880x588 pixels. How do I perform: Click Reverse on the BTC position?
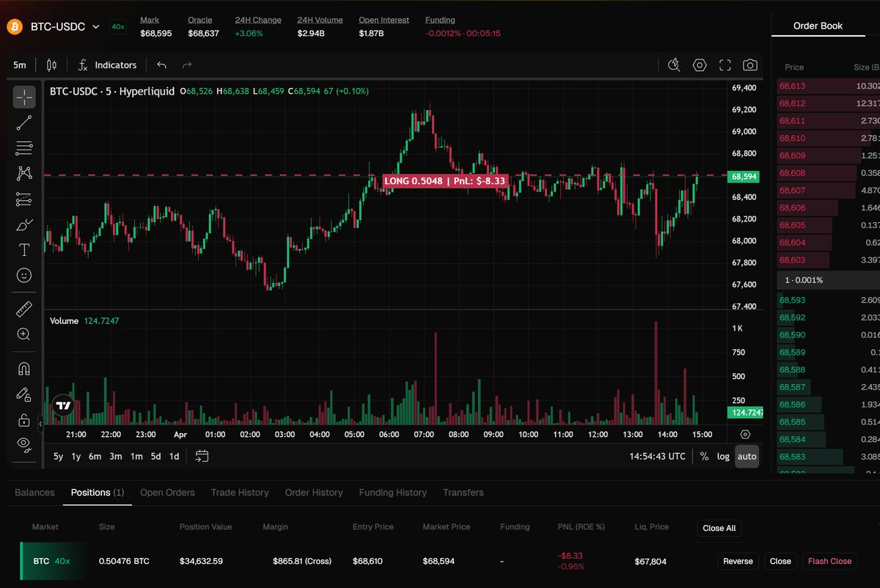click(738, 561)
